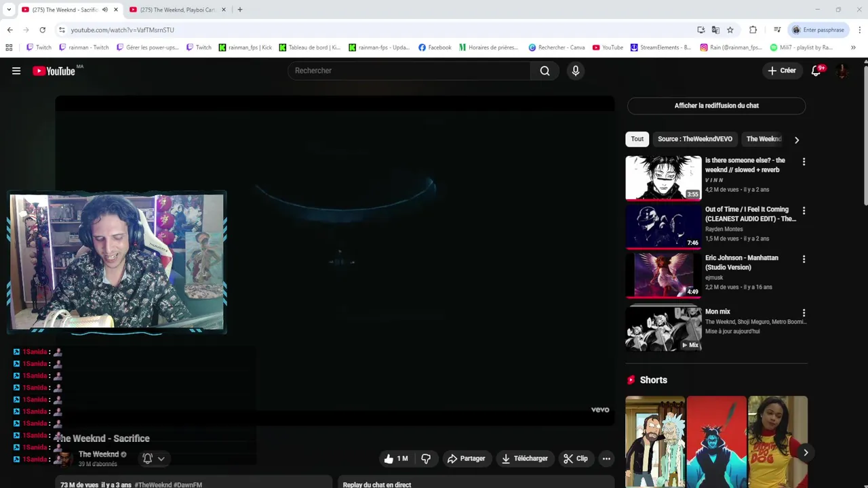
Task: Select the 'Tout' filter chip
Action: [x=637, y=139]
